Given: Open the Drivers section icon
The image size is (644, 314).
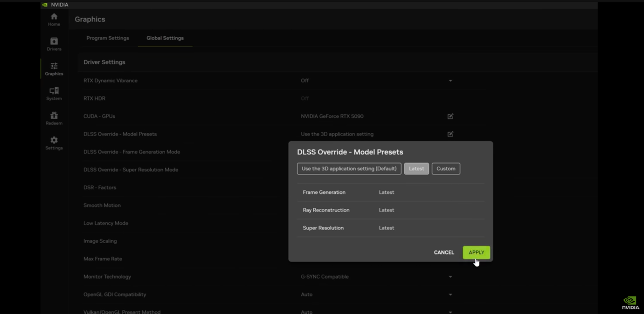Looking at the screenshot, I should [x=54, y=44].
